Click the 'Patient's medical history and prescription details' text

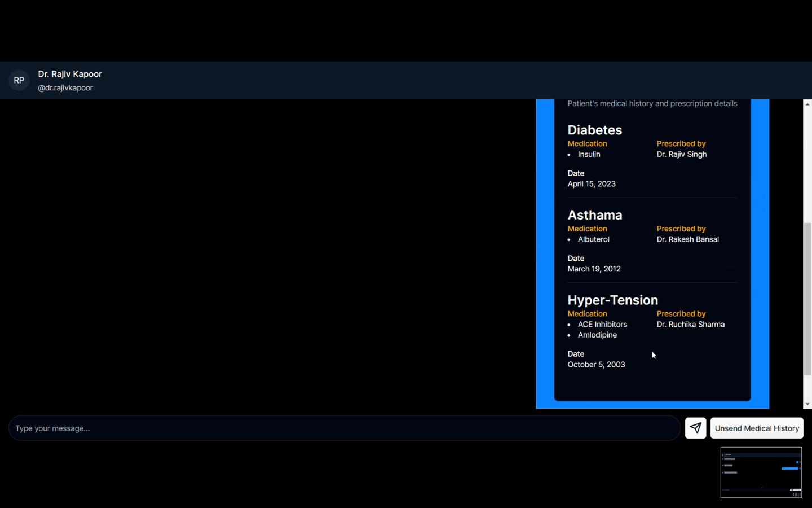[652, 103]
